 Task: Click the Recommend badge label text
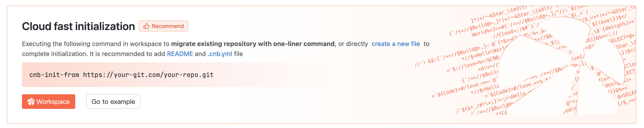[x=167, y=26]
